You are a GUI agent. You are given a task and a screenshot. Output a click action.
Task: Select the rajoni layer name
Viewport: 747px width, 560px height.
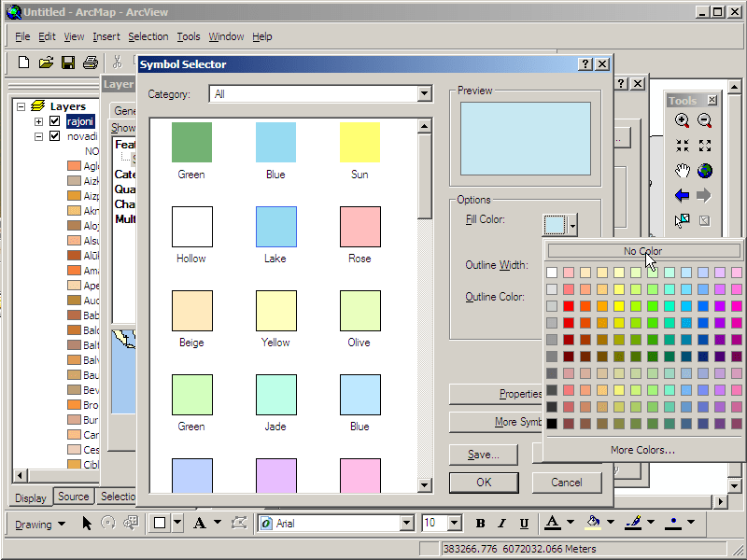(x=80, y=121)
